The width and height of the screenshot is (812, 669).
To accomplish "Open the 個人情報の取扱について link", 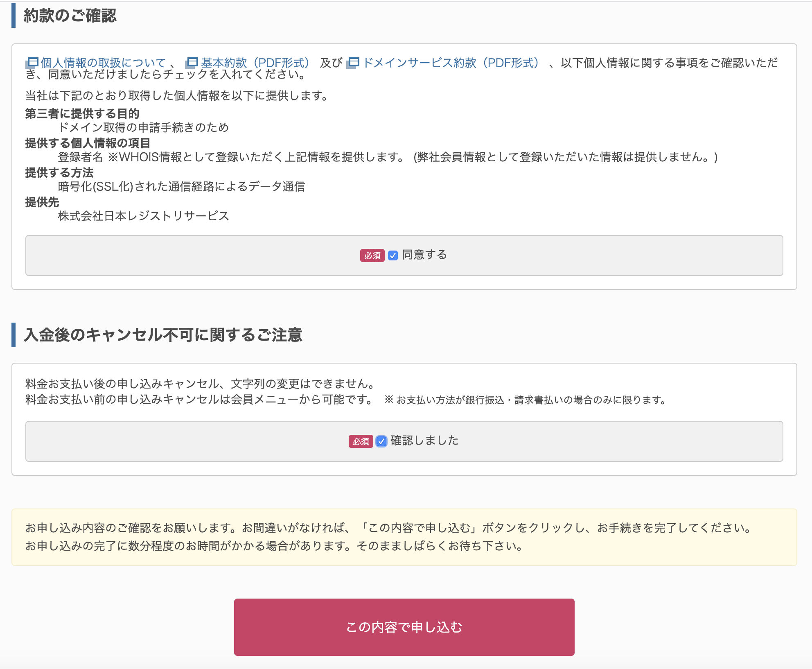I will click(x=103, y=63).
